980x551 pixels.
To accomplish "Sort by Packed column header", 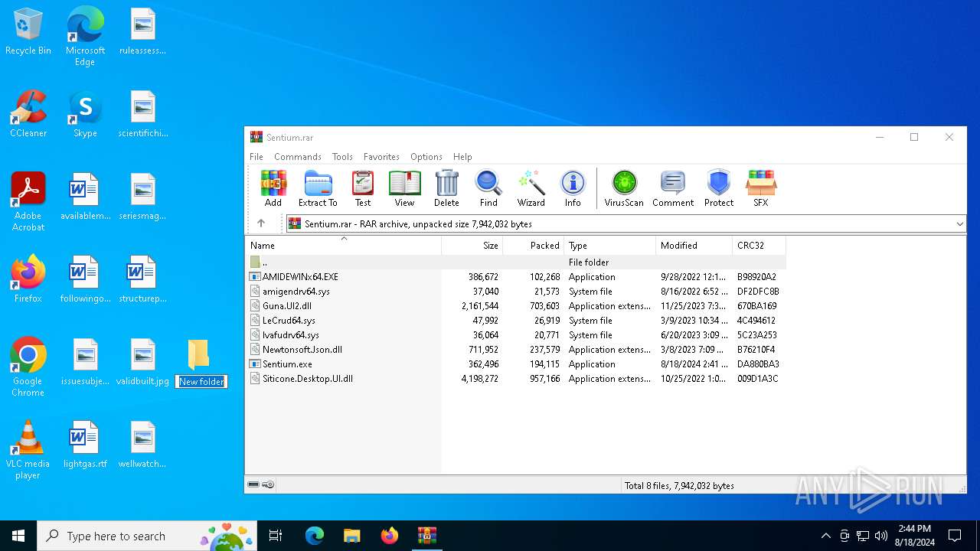I will [x=533, y=246].
